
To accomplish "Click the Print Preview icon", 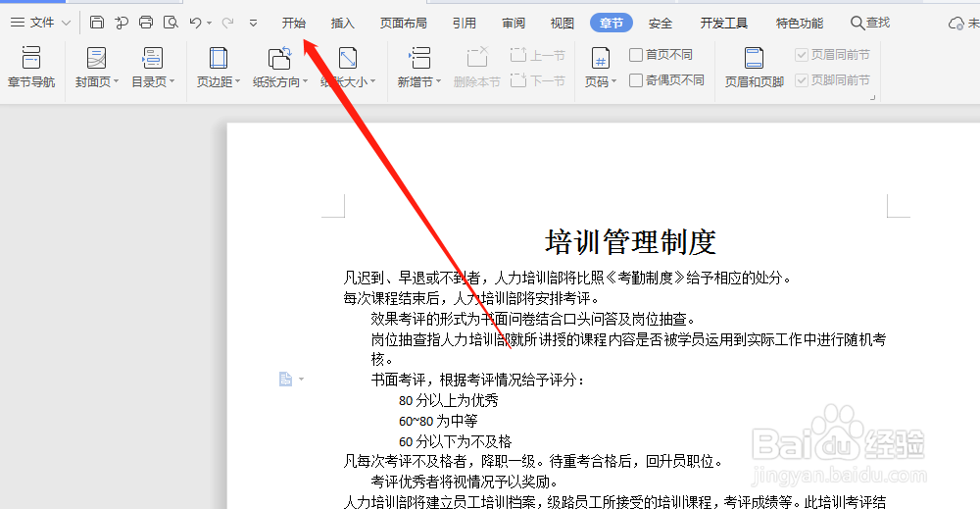I will point(171,23).
